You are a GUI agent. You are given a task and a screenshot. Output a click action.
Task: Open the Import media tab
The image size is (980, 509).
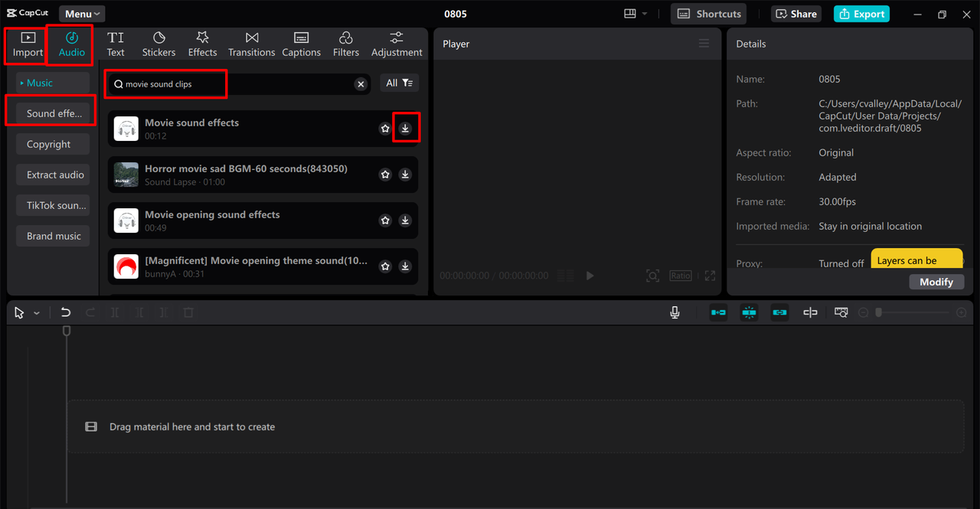pyautogui.click(x=28, y=44)
